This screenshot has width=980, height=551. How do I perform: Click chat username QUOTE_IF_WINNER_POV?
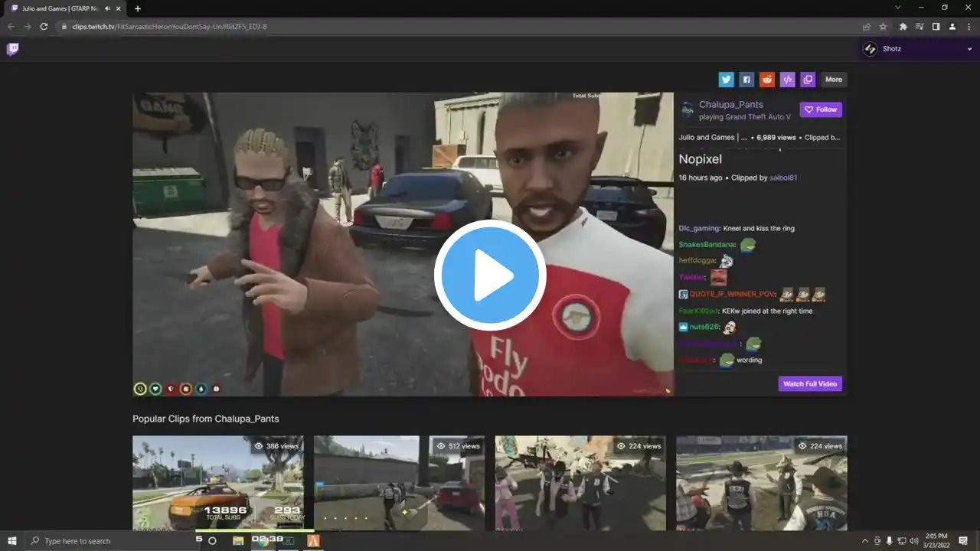733,295
